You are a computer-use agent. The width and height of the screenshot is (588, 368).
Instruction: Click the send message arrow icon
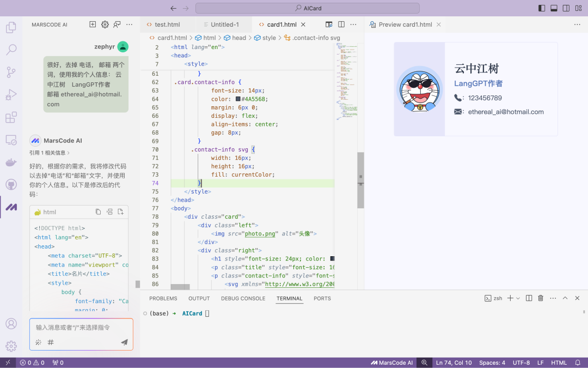[x=124, y=342]
